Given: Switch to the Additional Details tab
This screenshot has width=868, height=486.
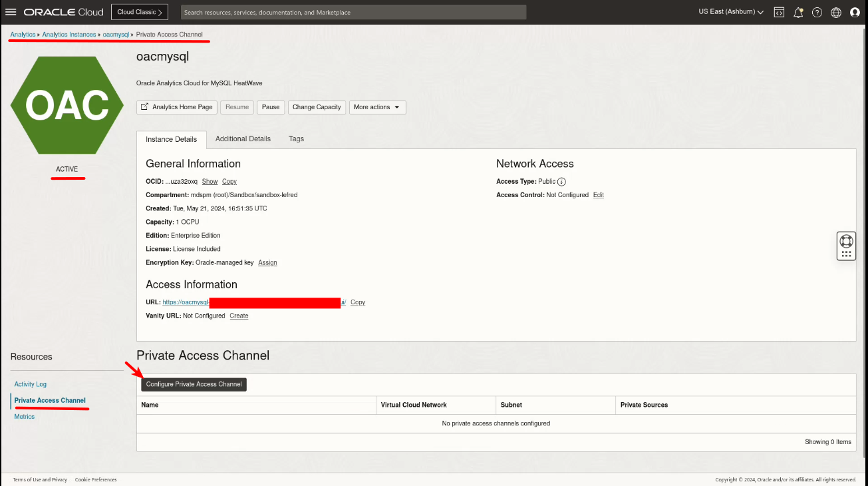Looking at the screenshot, I should coord(243,138).
